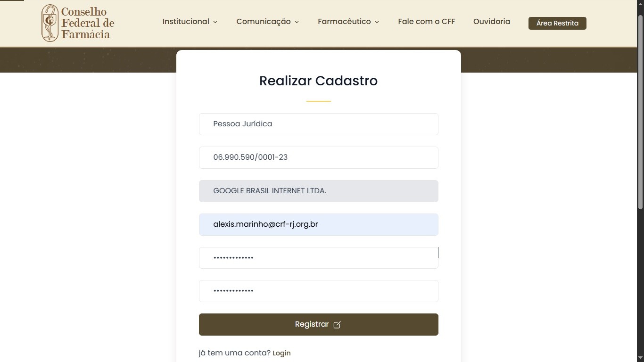Expand the Comunicação dropdown chevron
This screenshot has height=362, width=644.
pyautogui.click(x=297, y=22)
